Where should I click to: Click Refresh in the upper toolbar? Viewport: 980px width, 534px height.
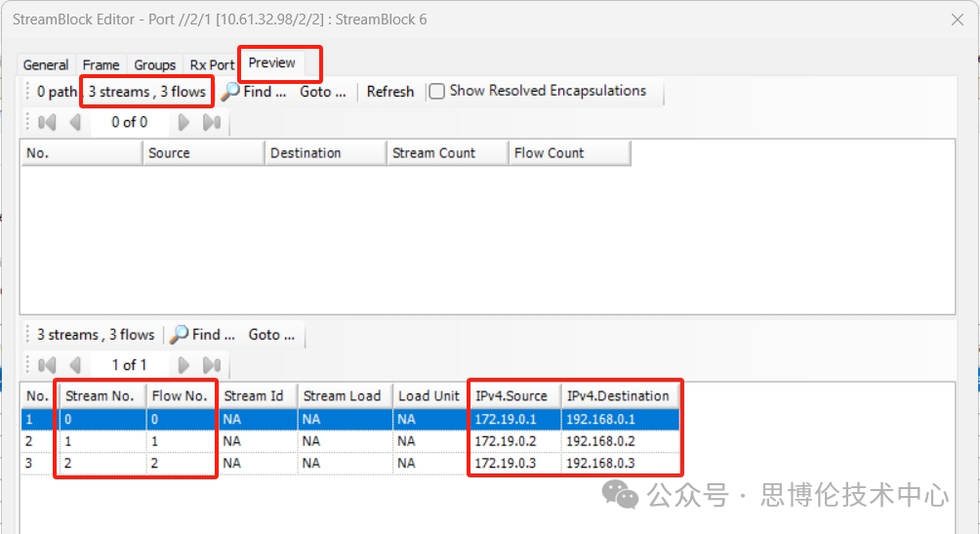point(390,91)
